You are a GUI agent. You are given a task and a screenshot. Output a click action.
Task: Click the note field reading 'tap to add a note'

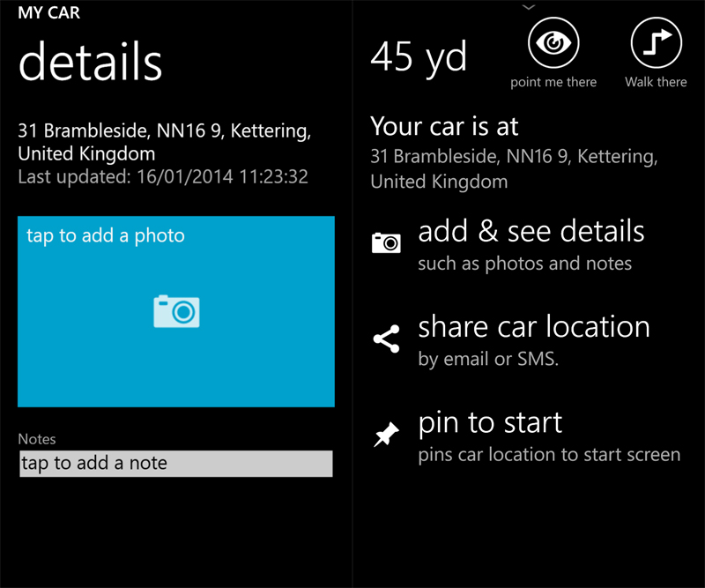pos(176,464)
